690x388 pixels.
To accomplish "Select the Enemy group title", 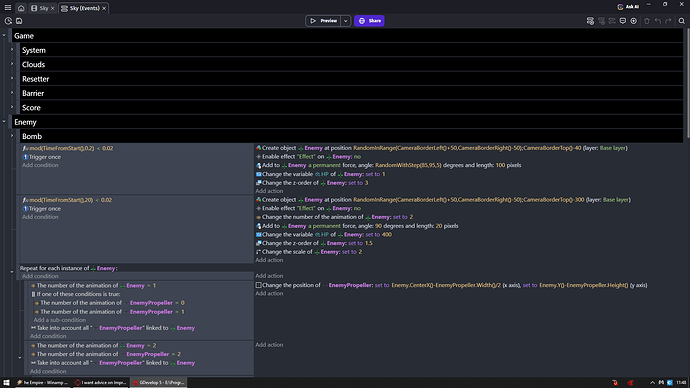I will click(25, 122).
